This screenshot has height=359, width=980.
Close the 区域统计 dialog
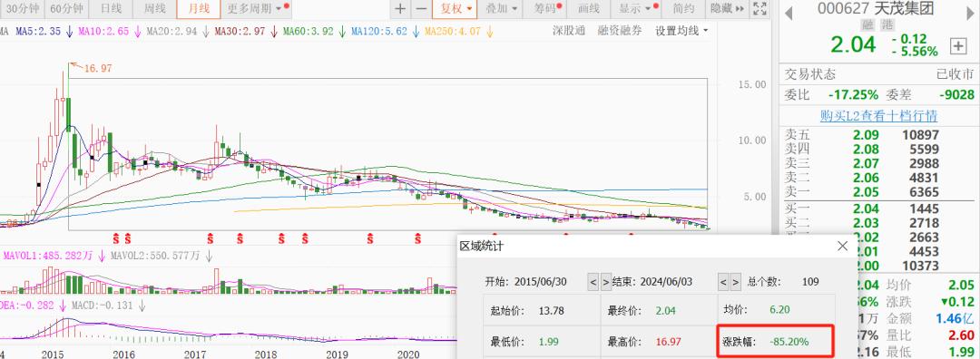click(842, 246)
